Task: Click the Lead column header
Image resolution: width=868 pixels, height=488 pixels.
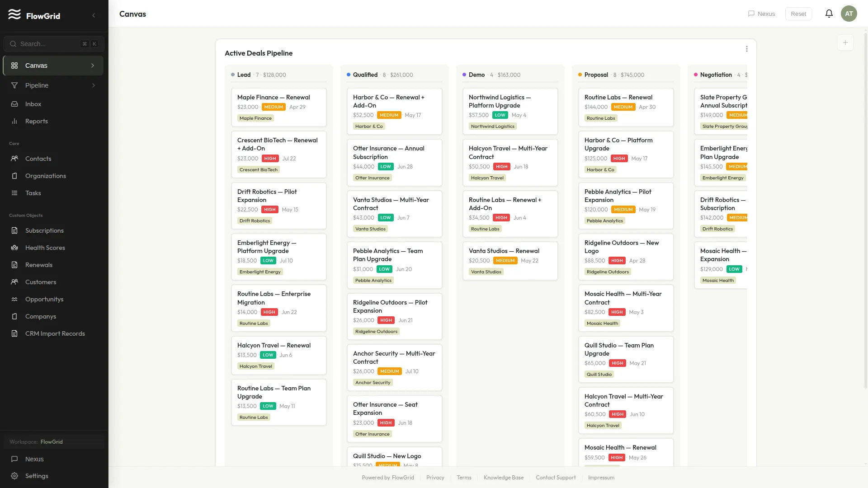Action: click(279, 75)
